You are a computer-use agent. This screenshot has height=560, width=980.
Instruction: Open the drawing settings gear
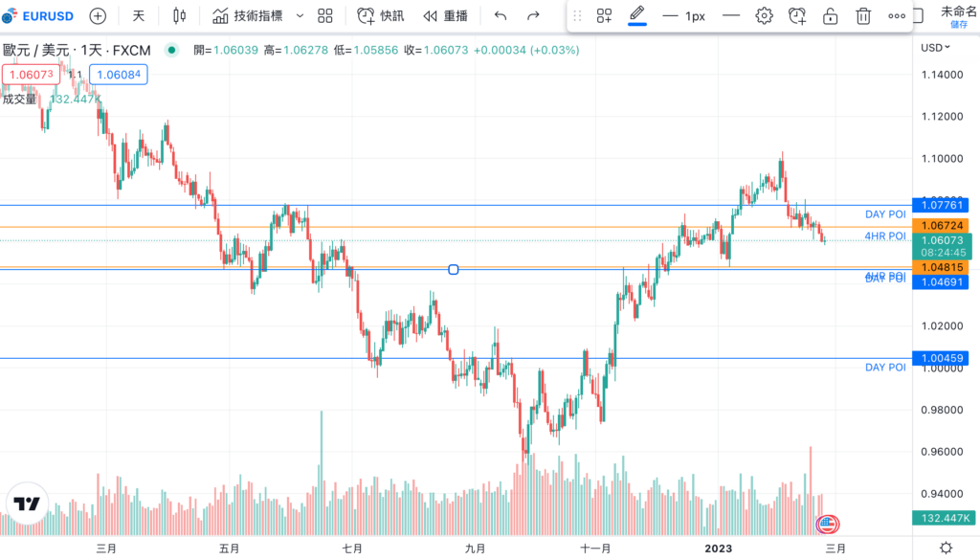(764, 16)
